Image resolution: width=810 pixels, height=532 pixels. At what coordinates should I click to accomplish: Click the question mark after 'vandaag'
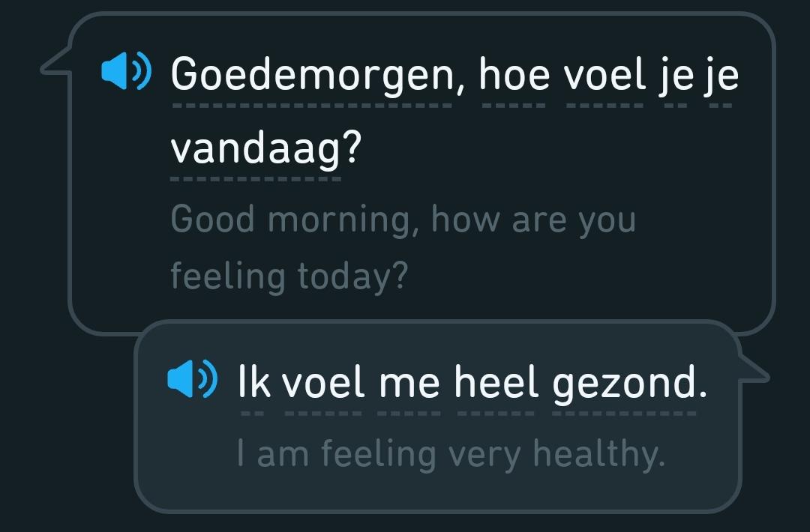pyautogui.click(x=352, y=148)
